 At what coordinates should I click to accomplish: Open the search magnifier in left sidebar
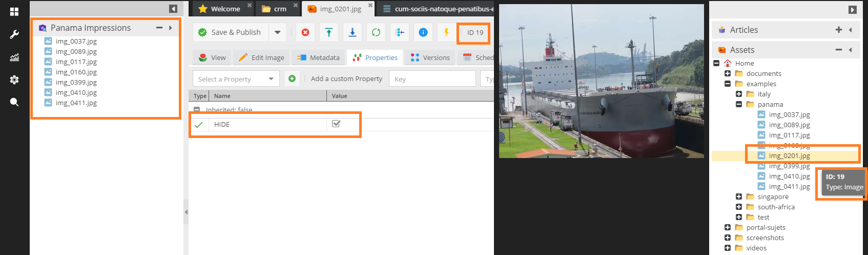point(14,102)
